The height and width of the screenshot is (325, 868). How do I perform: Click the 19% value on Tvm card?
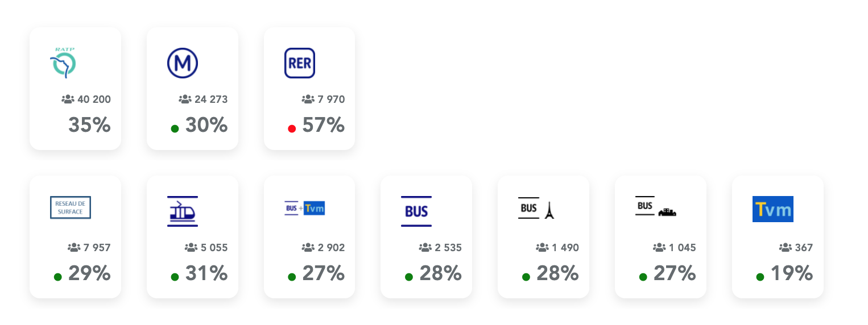(x=792, y=273)
